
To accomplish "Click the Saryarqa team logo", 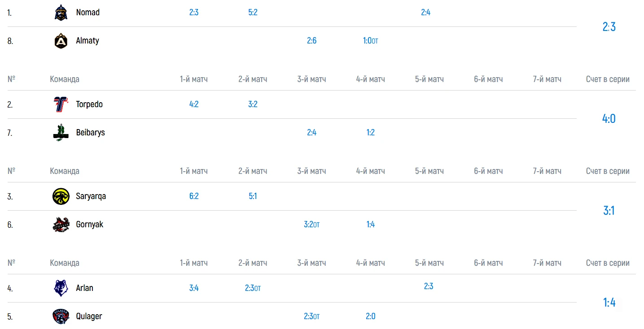I will pyautogui.click(x=61, y=196).
